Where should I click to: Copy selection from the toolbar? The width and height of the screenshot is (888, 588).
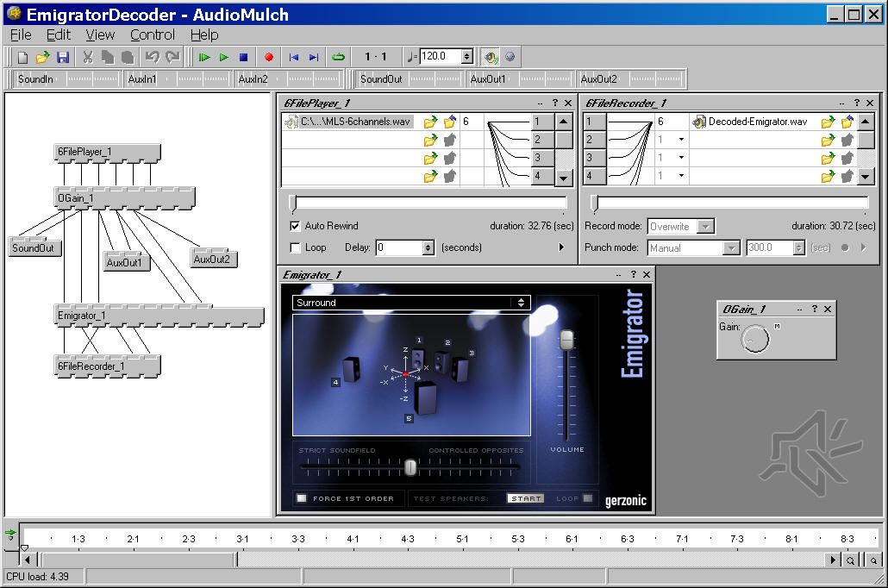coord(108,57)
